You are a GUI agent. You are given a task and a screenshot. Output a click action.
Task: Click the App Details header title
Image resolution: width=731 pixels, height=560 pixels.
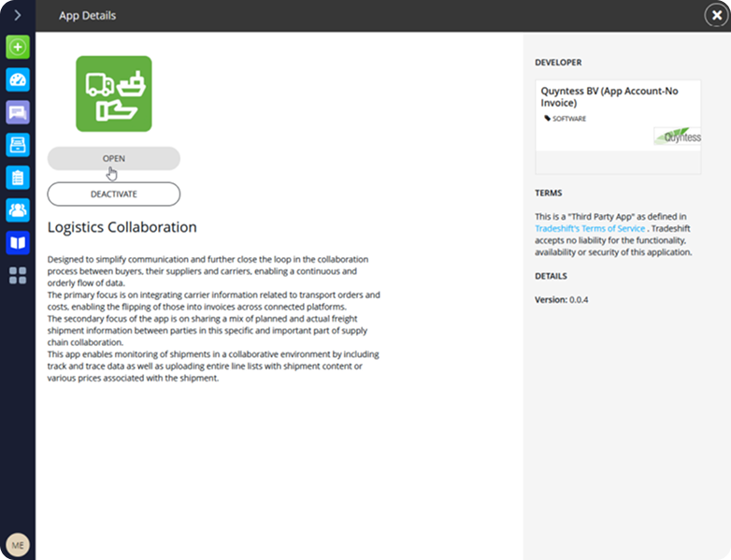87,16
